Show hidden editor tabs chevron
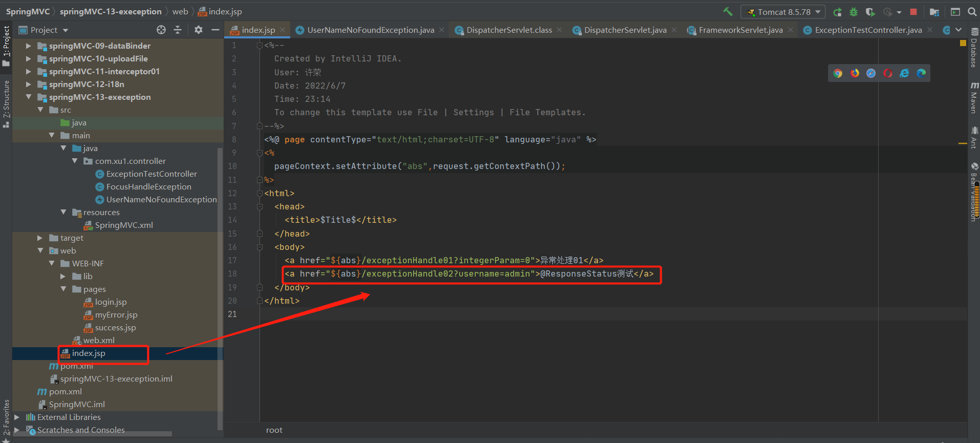980x443 pixels. pos(959,30)
